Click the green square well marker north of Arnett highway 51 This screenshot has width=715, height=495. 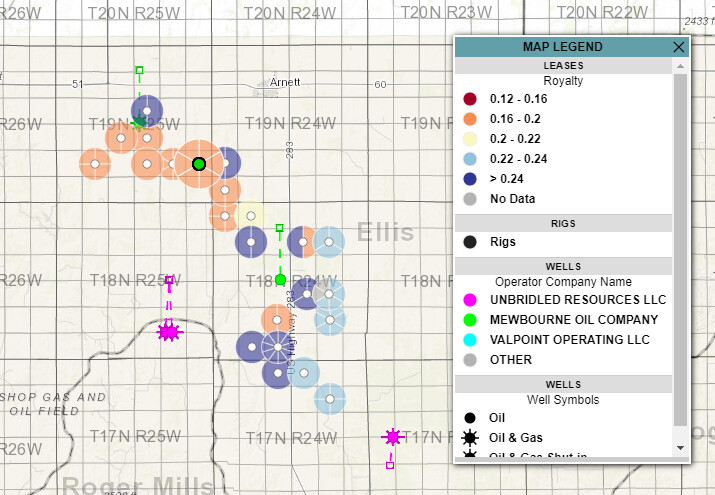tap(140, 70)
